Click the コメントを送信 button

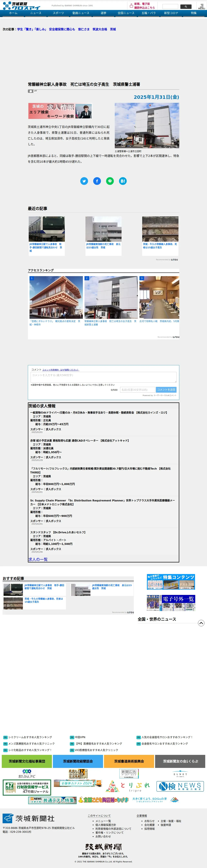click(x=166, y=390)
